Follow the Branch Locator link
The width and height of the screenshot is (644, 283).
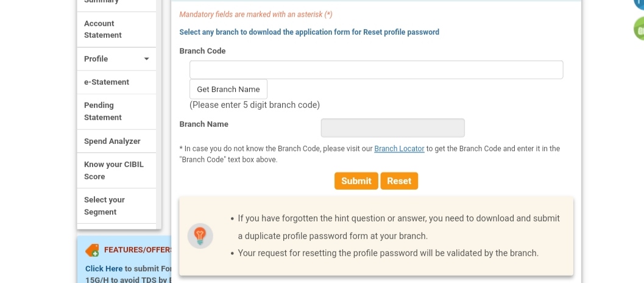click(x=399, y=149)
